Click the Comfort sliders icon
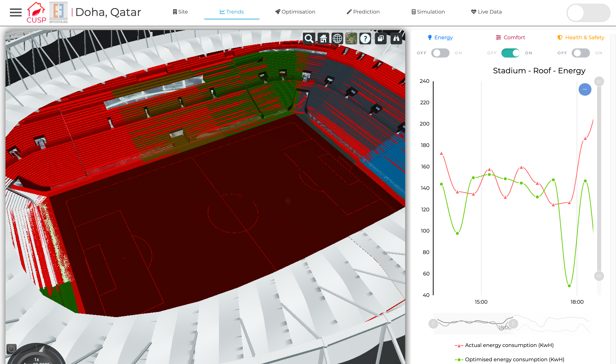Viewport: 616px width, 364px height. pos(498,38)
